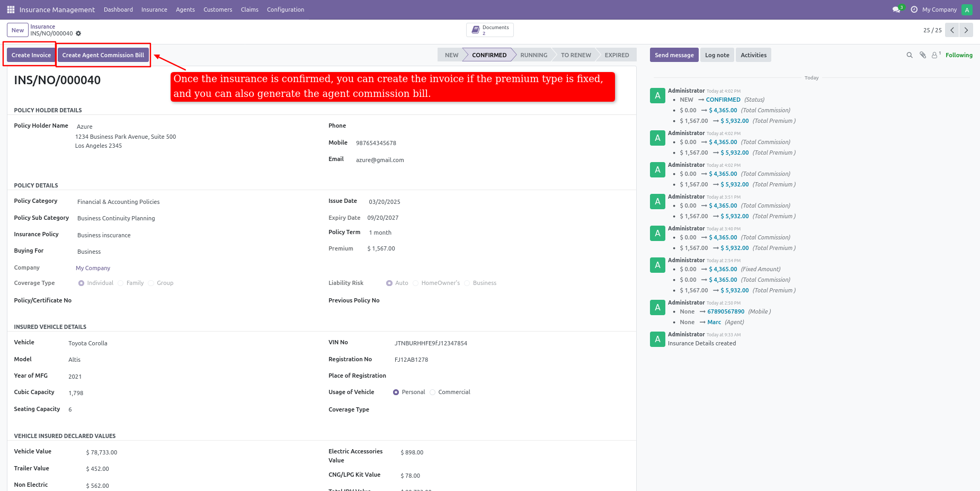
Task: Open the conversations chat icon with badge
Action: [x=897, y=10]
